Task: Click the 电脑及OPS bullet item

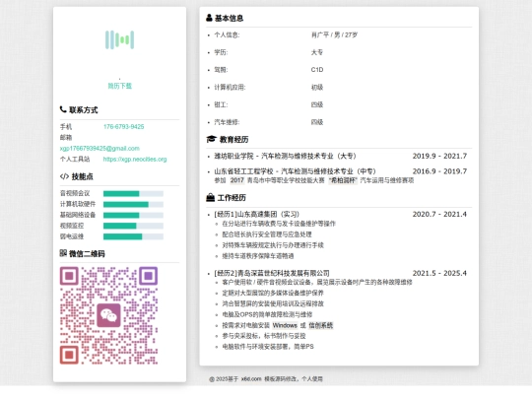Action: point(267,314)
